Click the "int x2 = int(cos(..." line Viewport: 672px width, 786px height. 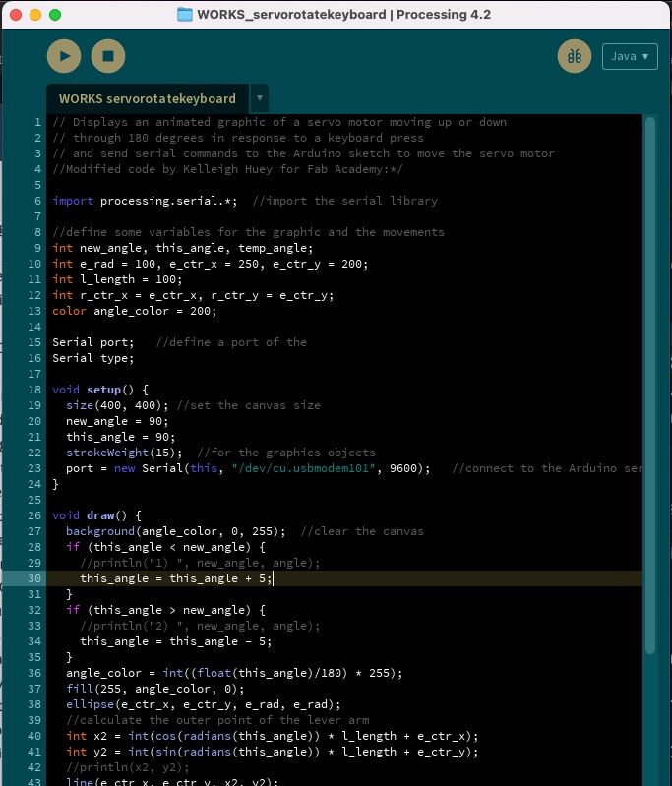273,737
